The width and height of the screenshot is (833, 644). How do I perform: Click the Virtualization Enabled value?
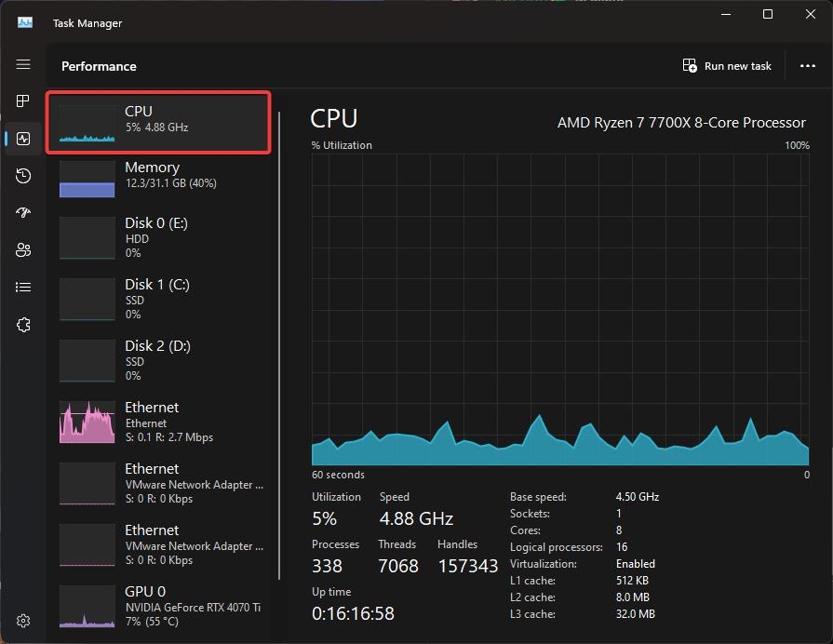tap(636, 564)
